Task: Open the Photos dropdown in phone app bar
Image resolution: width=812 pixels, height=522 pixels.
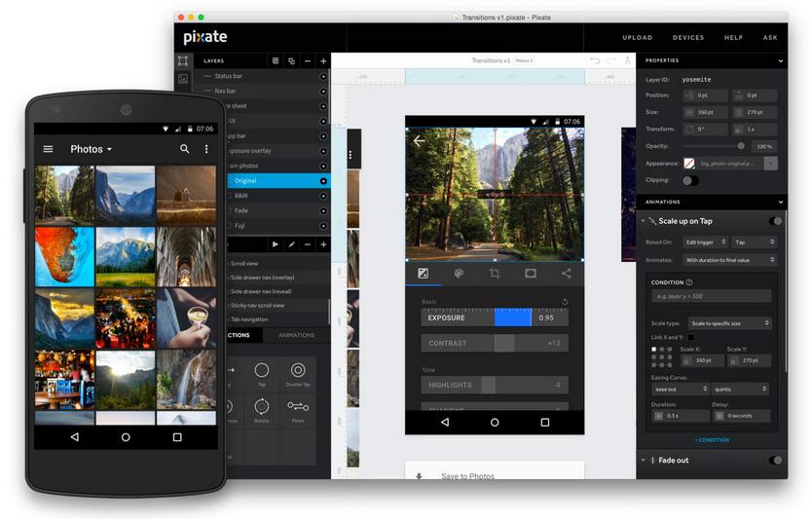Action: click(x=92, y=149)
